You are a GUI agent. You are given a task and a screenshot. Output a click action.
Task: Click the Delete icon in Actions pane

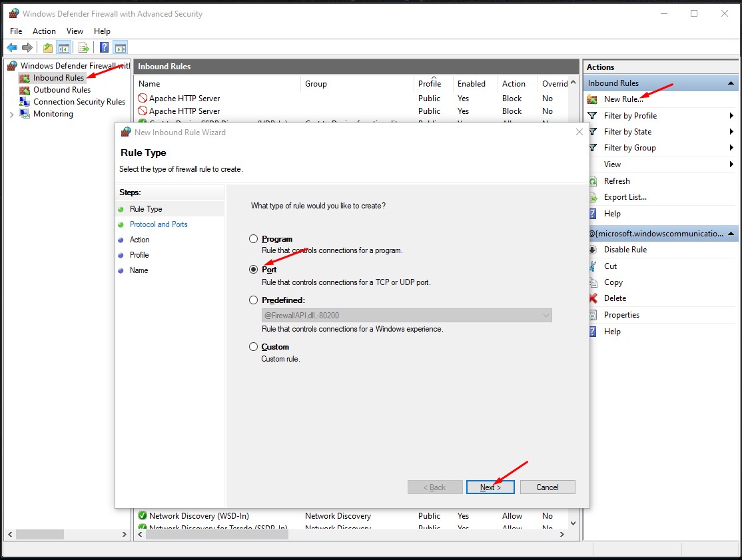pyautogui.click(x=592, y=298)
